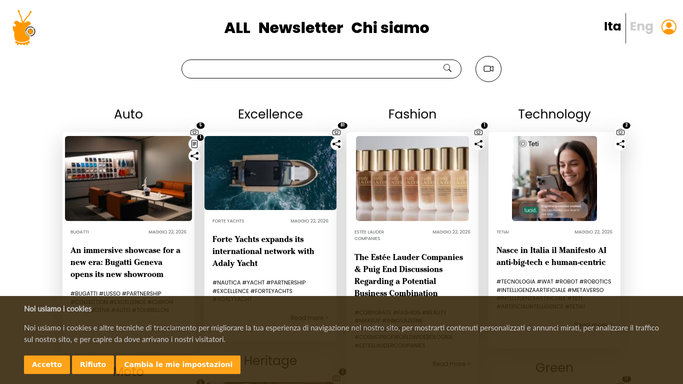This screenshot has height=384, width=683.
Task: Open photo gallery for Technology article
Action: tap(620, 132)
